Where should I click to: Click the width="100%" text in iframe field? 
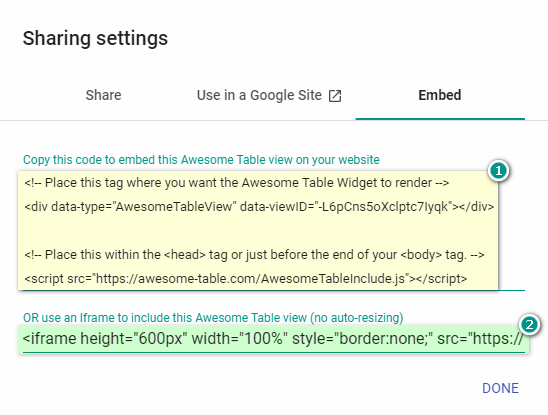[x=239, y=339]
